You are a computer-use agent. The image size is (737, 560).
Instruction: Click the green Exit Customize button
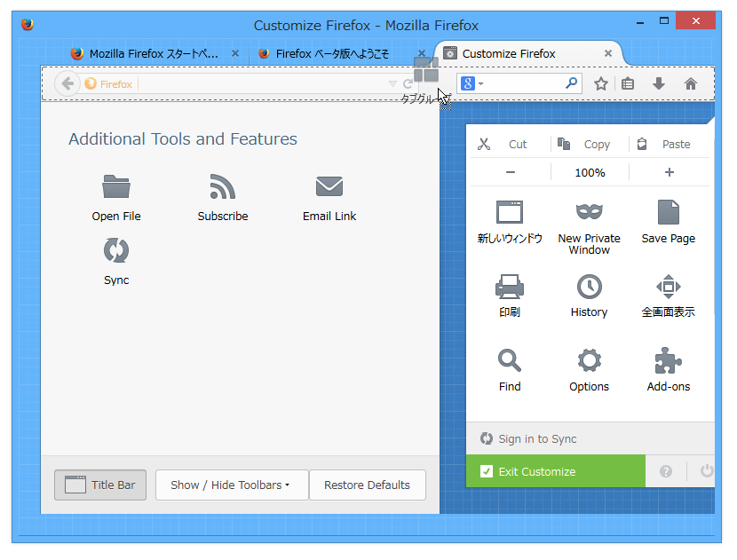pos(556,471)
